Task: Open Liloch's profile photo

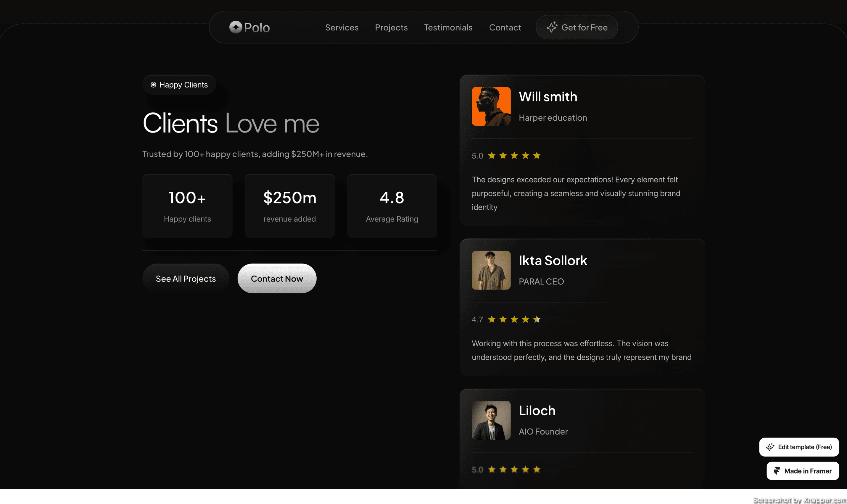Action: (491, 421)
